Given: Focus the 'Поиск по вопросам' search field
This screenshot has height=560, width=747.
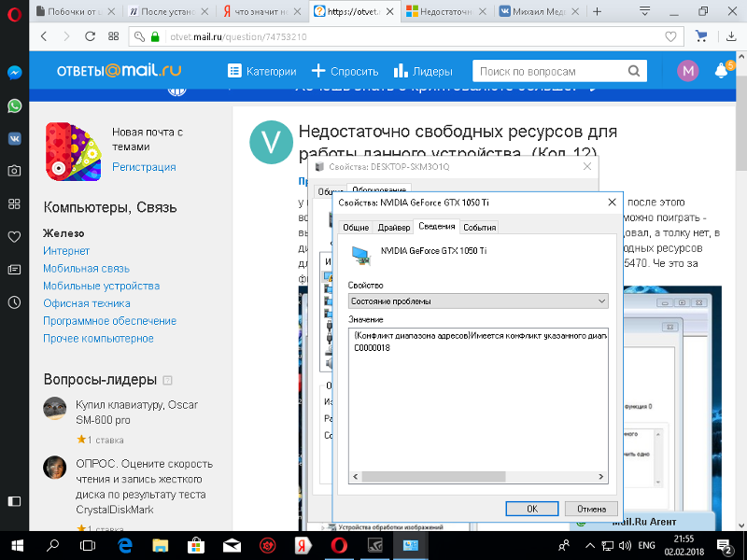Looking at the screenshot, I should pyautogui.click(x=548, y=72).
